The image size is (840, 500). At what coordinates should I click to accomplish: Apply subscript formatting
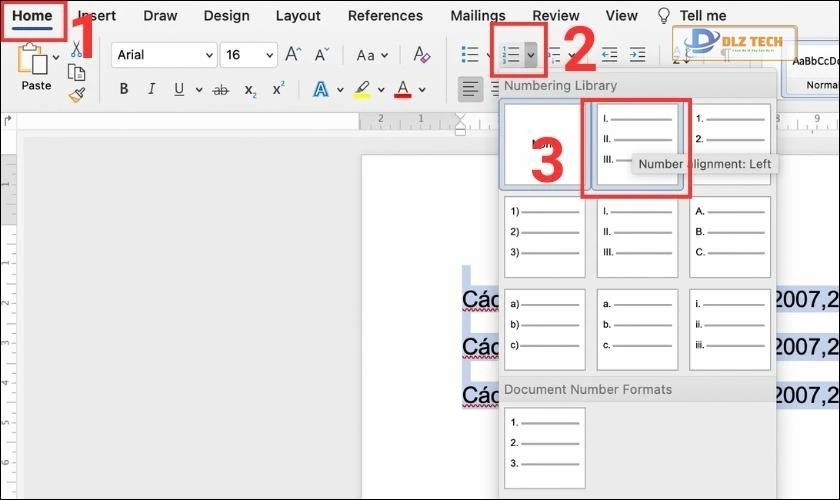pyautogui.click(x=249, y=89)
